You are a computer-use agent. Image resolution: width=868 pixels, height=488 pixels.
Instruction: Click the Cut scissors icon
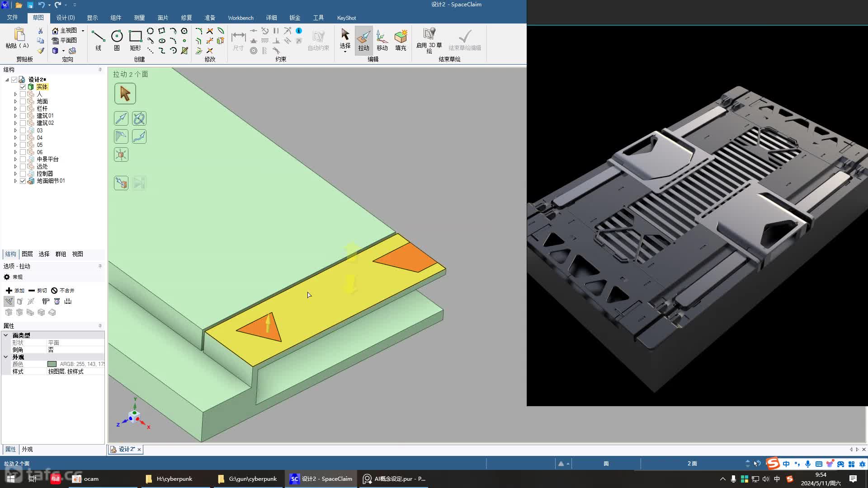[x=40, y=31]
